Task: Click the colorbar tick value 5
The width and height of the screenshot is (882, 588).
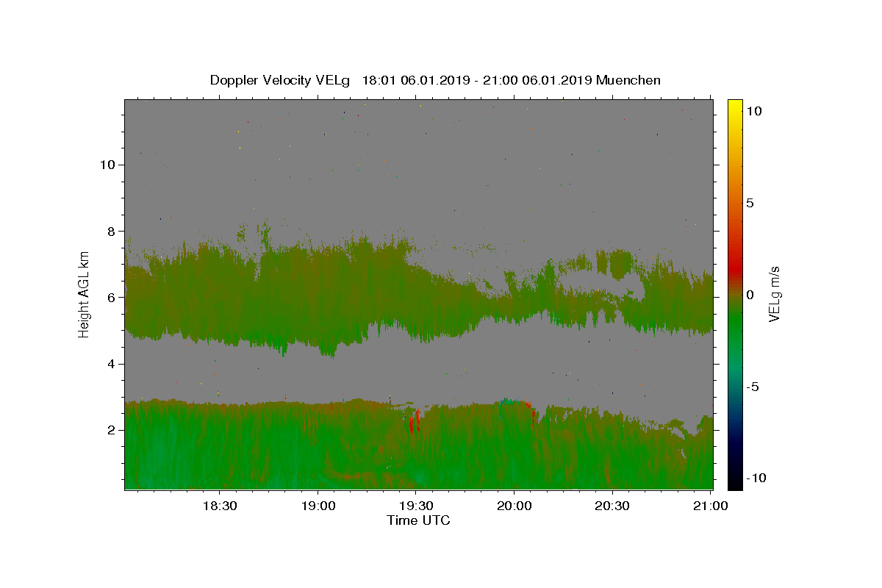Action: pos(750,203)
